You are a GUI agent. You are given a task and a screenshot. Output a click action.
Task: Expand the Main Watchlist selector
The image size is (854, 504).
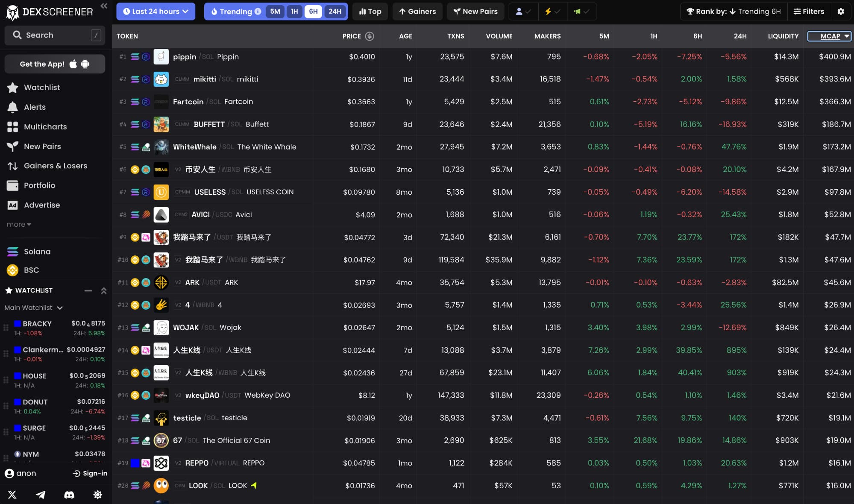[33, 308]
